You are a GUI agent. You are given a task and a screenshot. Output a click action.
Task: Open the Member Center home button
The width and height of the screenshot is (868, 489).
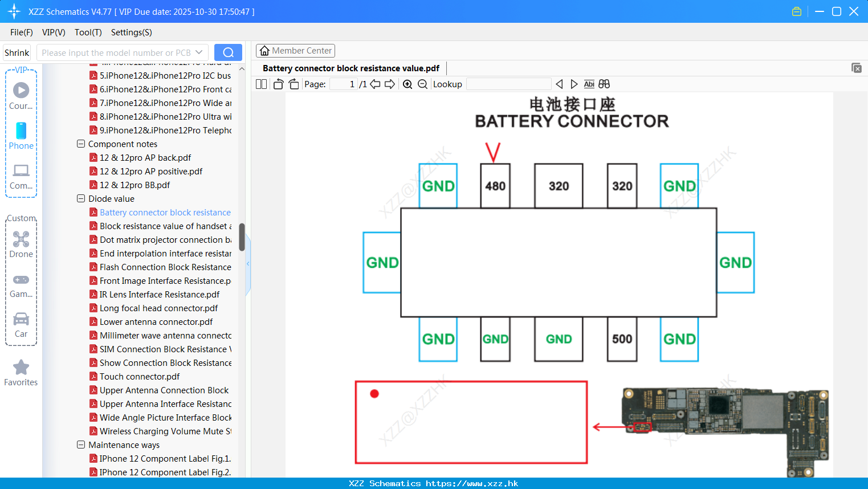coord(295,51)
